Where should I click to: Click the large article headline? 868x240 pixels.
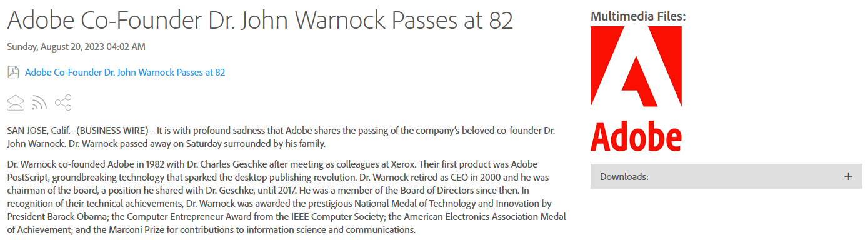point(260,21)
